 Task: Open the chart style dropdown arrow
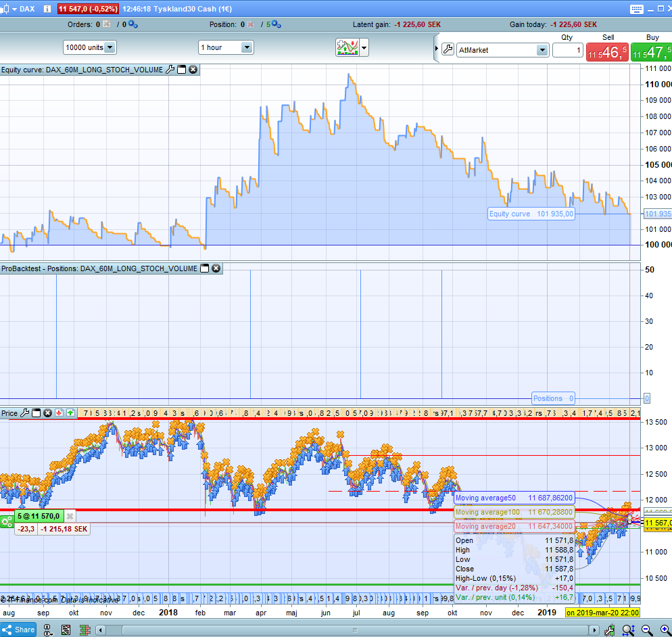(364, 47)
